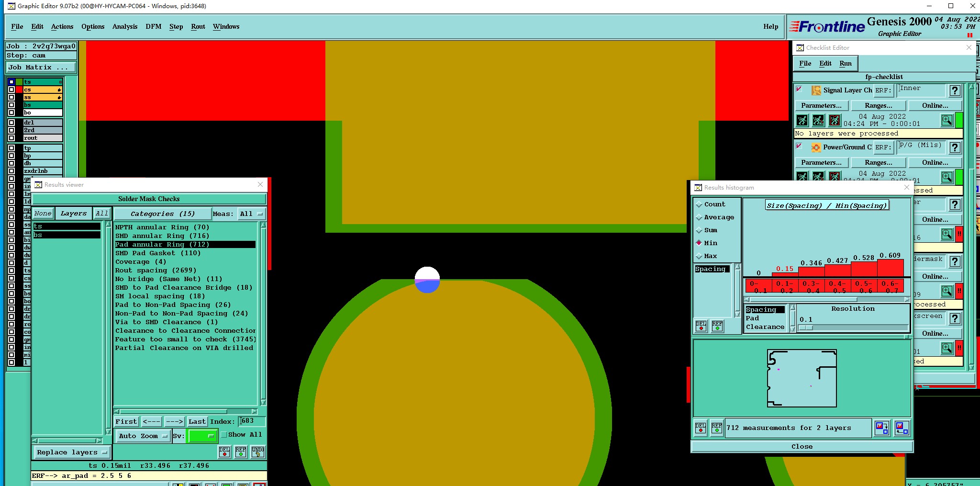Viewport: 980px width, 486px height.
Task: Toggle the Signal Layer Check checkmark
Action: [x=799, y=89]
